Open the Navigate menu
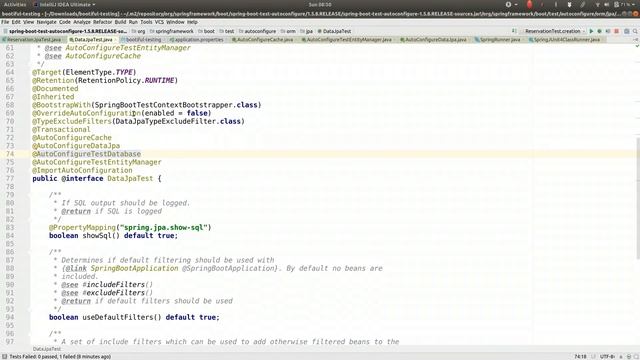This screenshot has width=640, height=360. (47, 22)
